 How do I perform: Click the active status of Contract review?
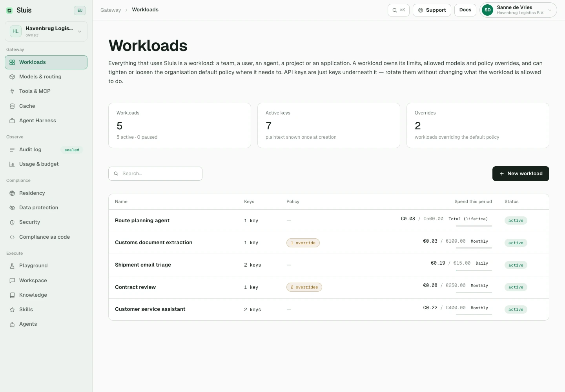[516, 287]
